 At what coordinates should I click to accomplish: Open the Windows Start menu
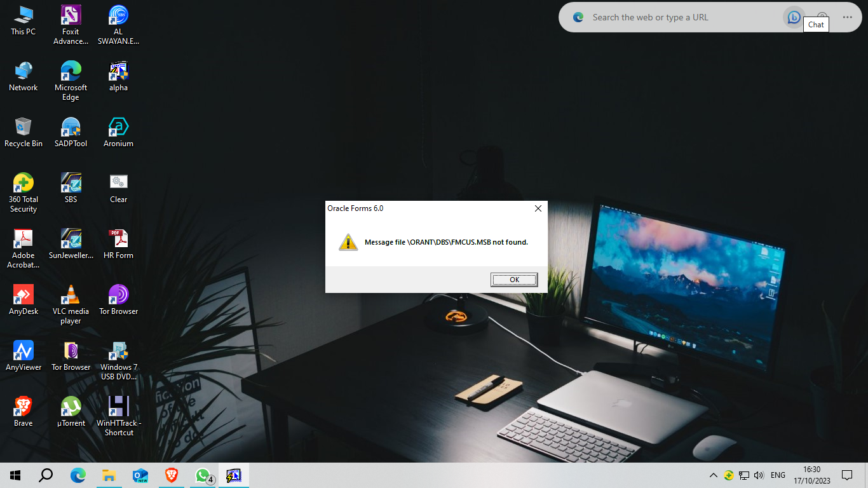15,475
